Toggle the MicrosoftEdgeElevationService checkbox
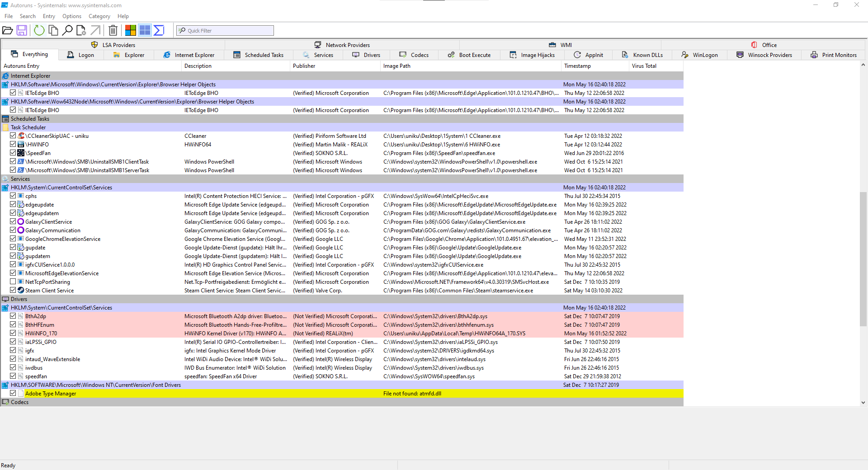 tap(13, 273)
